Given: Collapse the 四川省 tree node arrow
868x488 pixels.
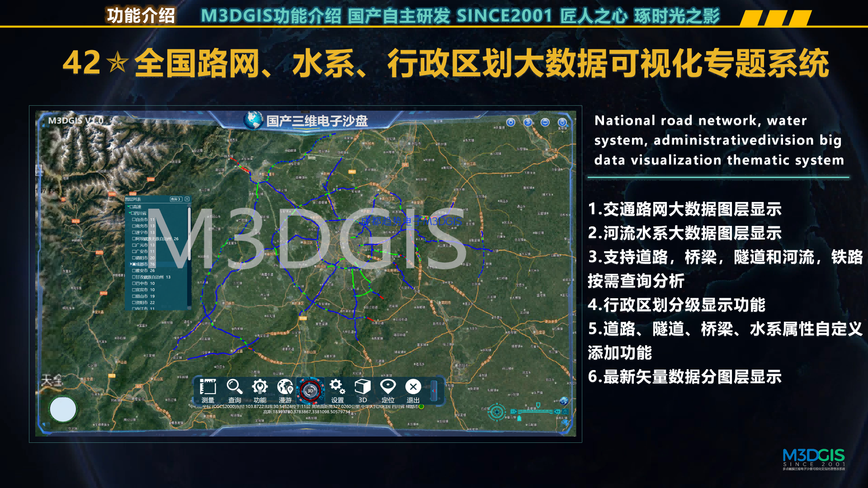Looking at the screenshot, I should 130,213.
